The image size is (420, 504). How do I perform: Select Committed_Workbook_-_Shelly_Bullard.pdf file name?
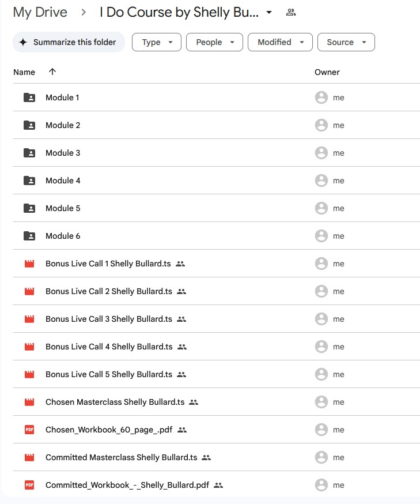pyautogui.click(x=127, y=485)
